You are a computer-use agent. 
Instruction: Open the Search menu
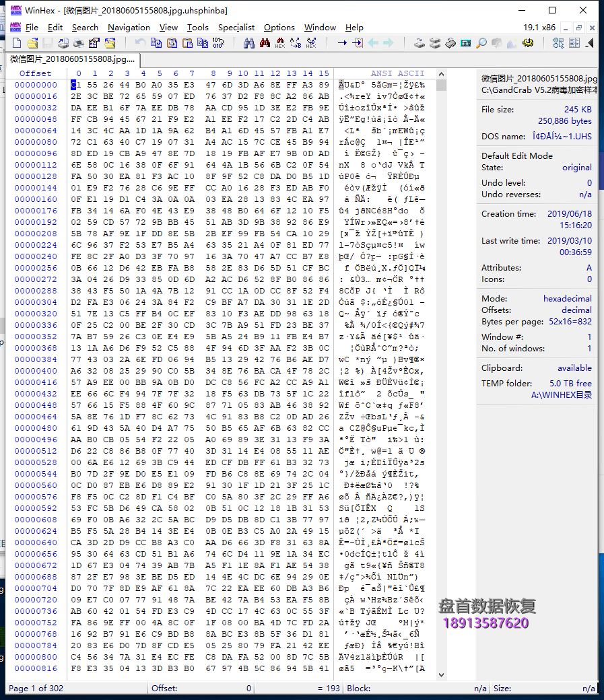coord(85,27)
